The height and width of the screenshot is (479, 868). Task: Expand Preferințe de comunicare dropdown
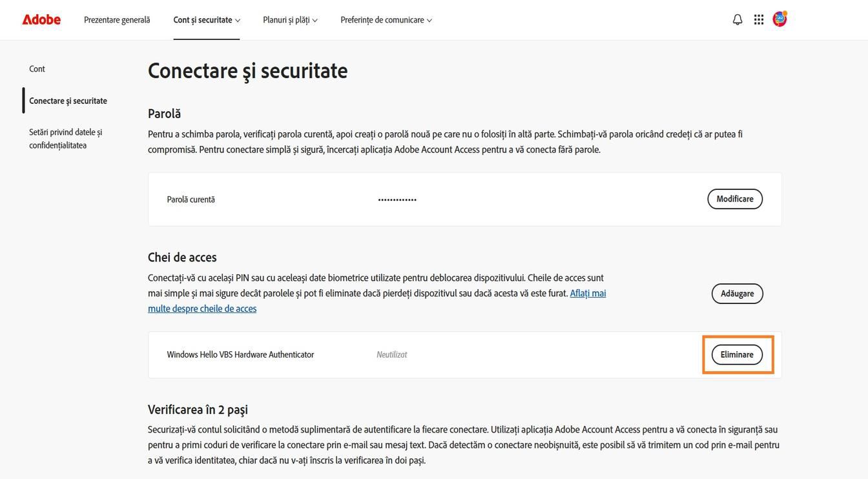(x=386, y=19)
